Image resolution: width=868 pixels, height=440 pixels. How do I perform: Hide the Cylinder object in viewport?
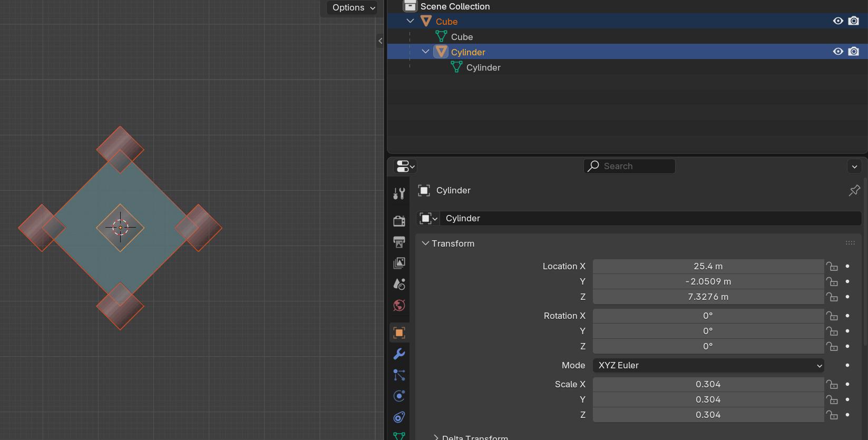838,52
